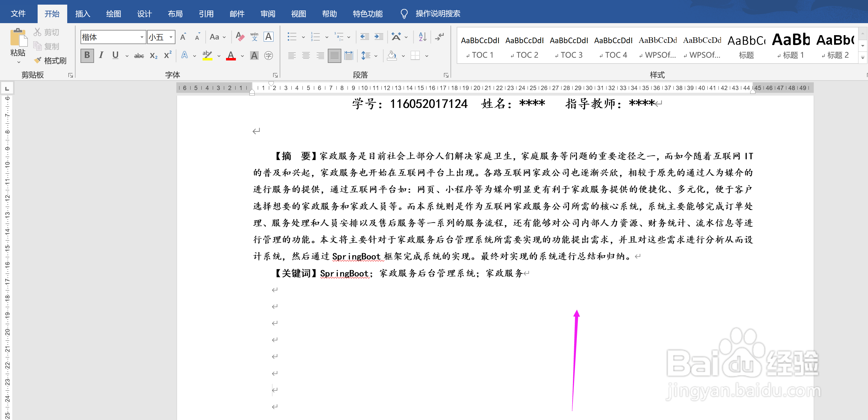The image size is (868, 420).
Task: Increase paragraph indent
Action: 379,37
